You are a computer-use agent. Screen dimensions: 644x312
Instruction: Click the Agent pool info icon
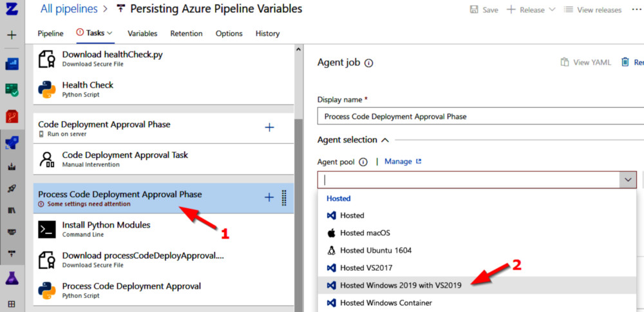tap(363, 162)
